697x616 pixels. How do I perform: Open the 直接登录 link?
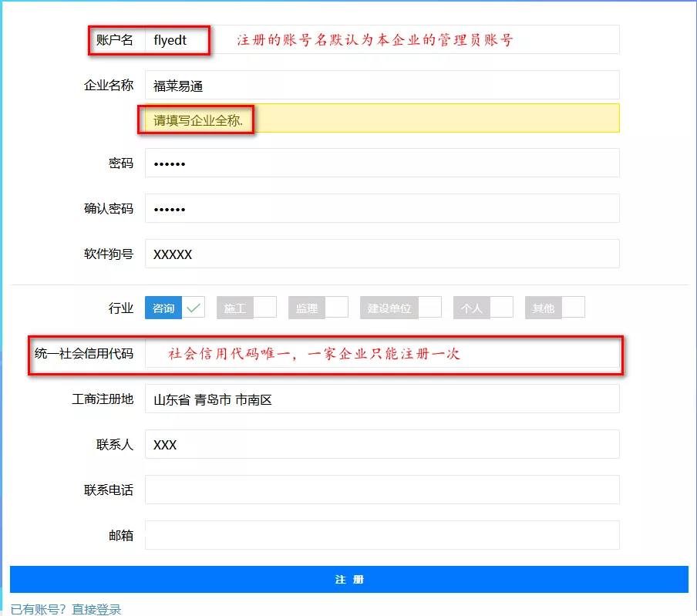click(x=96, y=609)
